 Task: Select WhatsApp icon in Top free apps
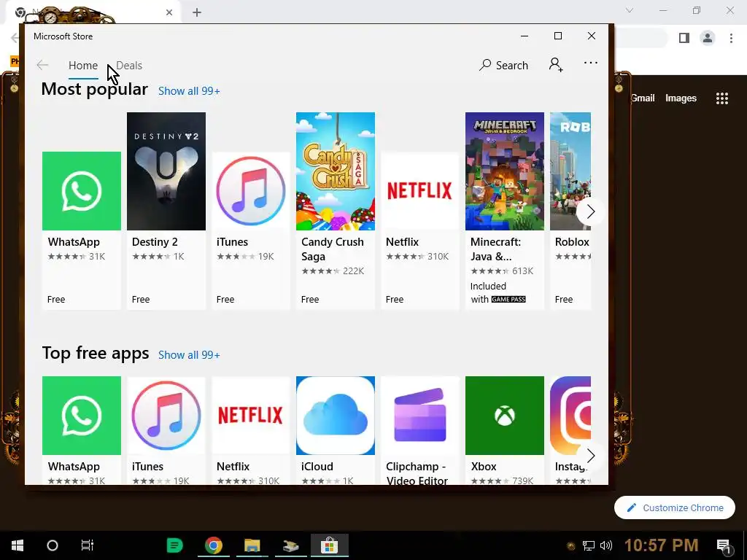pyautogui.click(x=82, y=416)
